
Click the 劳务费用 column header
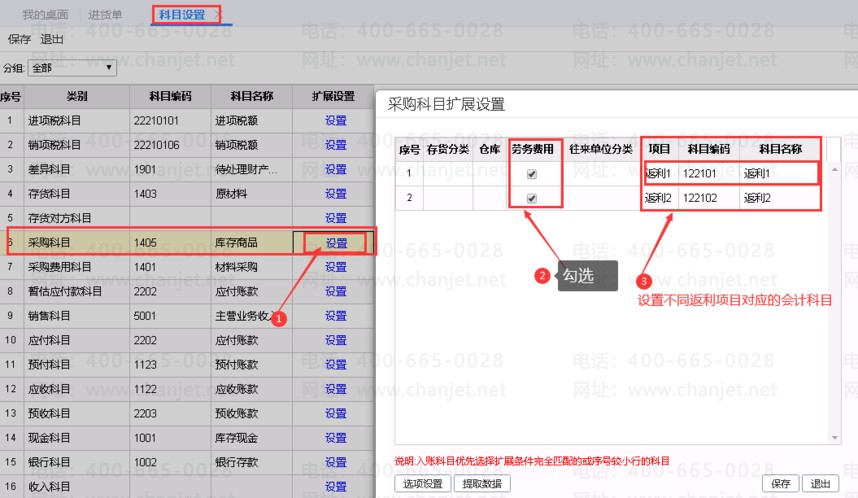click(533, 149)
